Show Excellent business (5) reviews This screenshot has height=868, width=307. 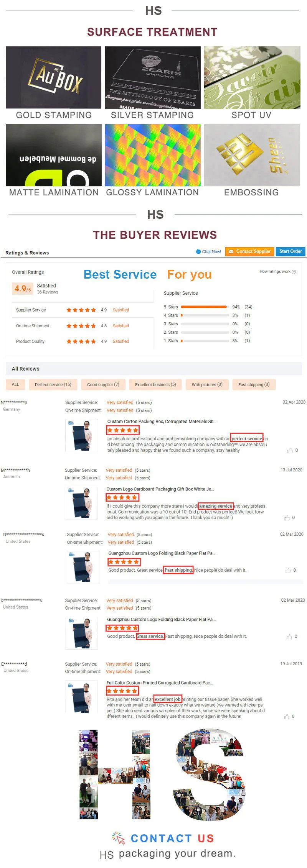pyautogui.click(x=155, y=384)
